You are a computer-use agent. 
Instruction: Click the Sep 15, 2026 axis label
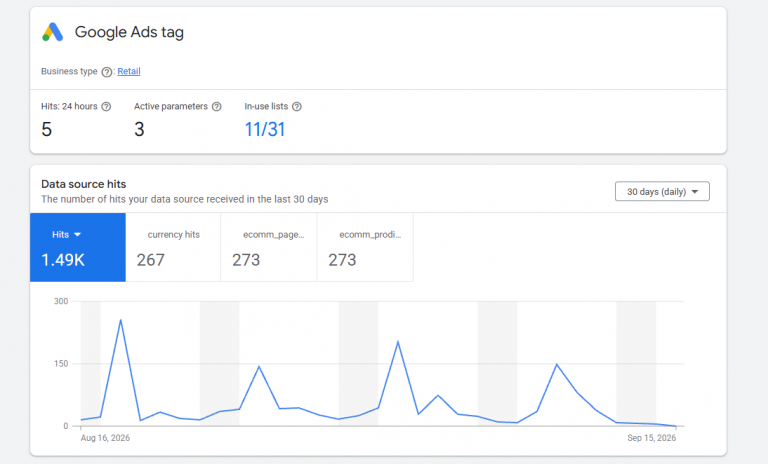point(651,438)
